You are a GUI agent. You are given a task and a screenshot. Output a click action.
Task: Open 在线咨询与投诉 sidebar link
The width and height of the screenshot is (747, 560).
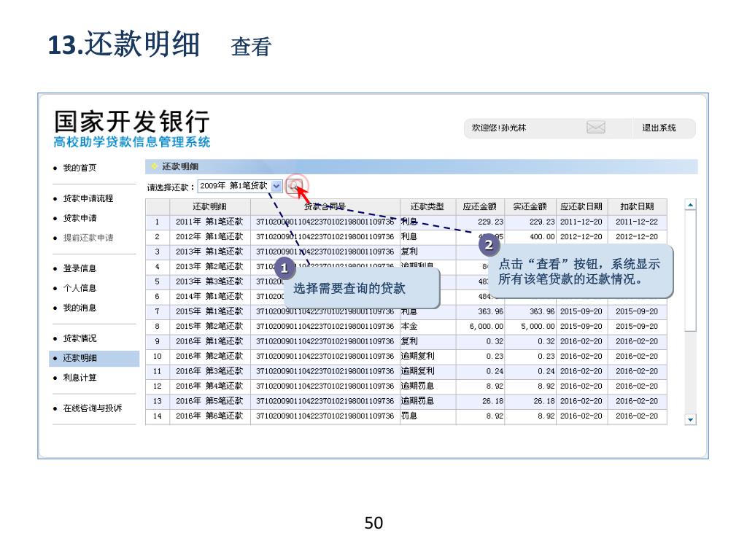click(93, 408)
